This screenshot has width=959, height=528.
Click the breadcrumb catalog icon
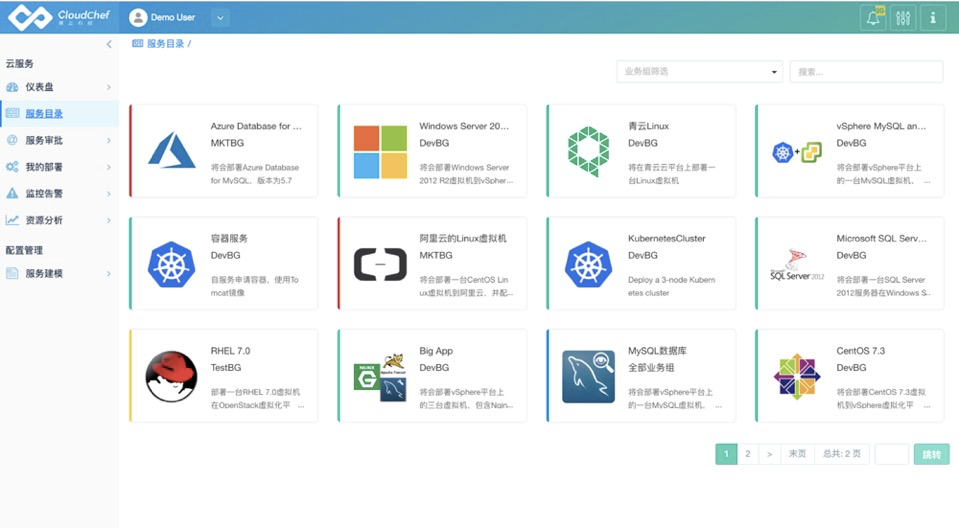point(138,43)
